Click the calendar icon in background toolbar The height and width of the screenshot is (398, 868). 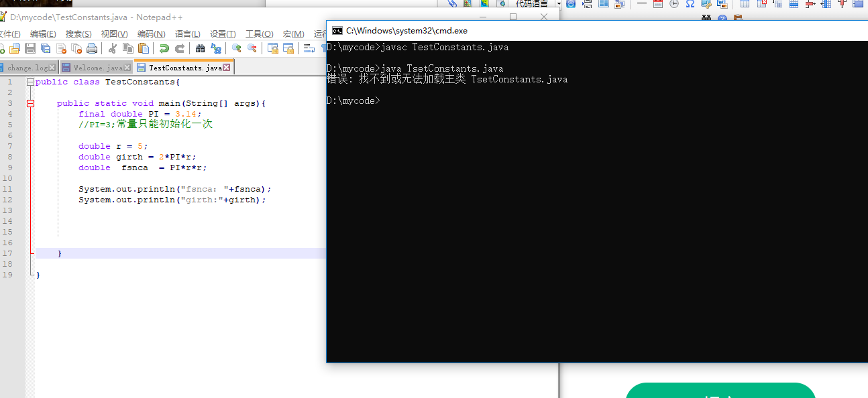point(657,4)
